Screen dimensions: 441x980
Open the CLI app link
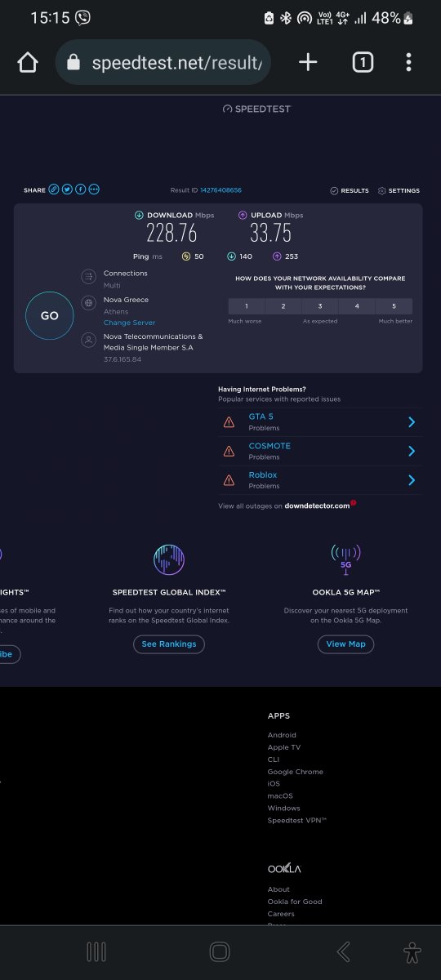coord(274,759)
